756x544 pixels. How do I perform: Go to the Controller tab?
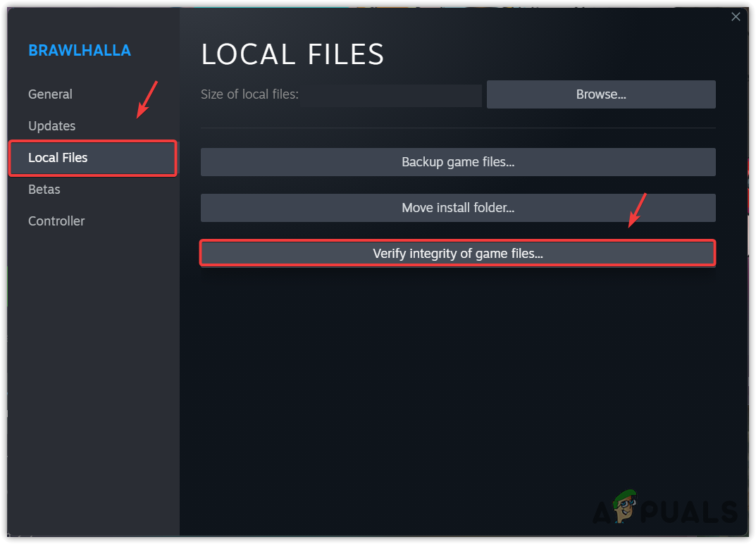[56, 221]
